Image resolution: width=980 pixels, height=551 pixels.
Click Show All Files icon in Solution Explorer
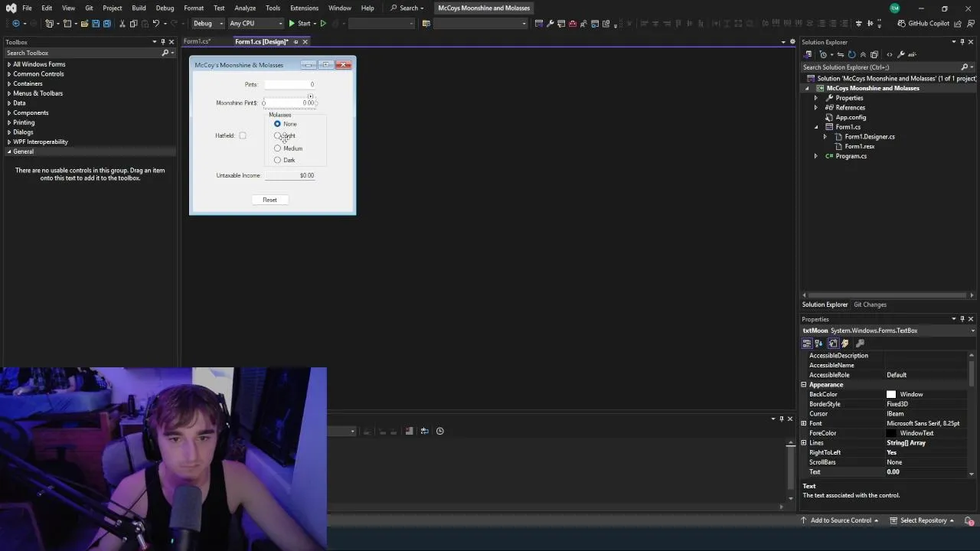[x=874, y=54]
